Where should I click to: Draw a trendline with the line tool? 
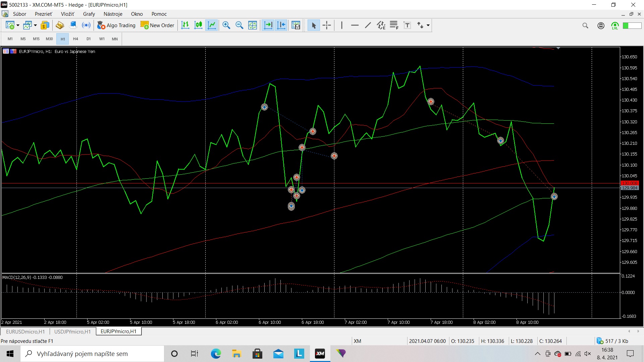click(368, 25)
